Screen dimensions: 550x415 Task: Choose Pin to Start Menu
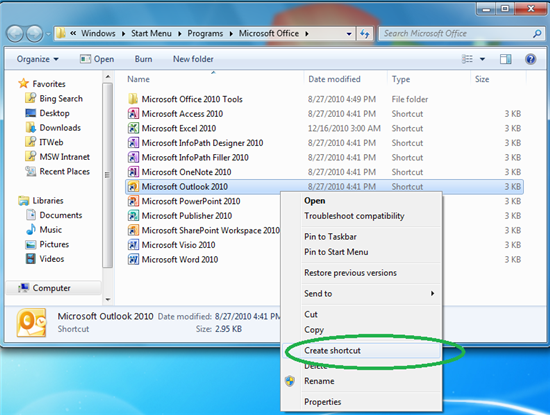pos(361,252)
